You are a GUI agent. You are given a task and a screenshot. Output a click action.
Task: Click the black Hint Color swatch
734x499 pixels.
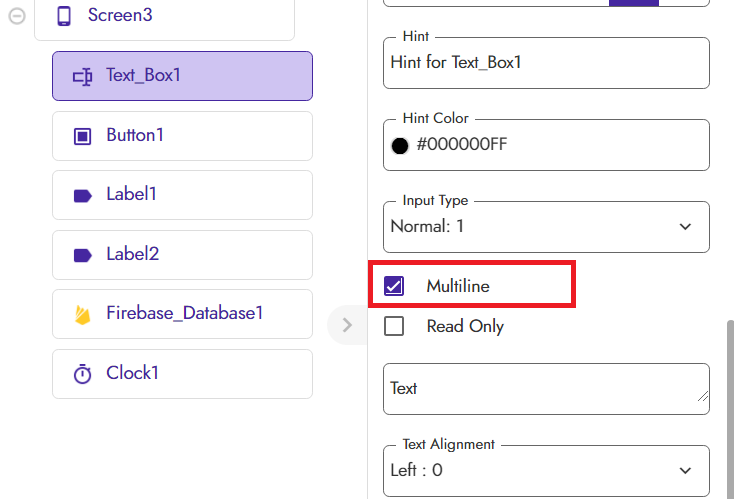(400, 146)
